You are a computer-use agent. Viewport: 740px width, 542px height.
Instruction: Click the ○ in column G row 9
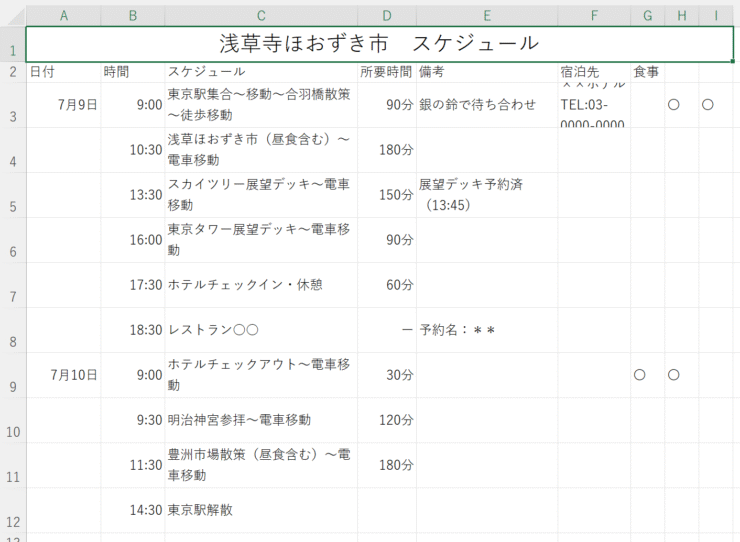click(639, 375)
